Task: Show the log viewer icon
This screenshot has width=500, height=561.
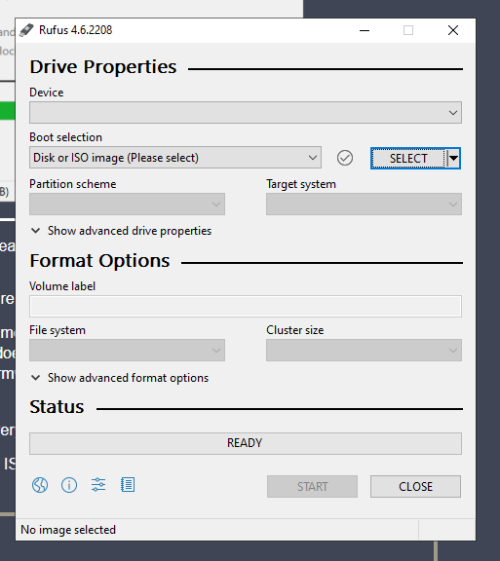Action: pyautogui.click(x=128, y=485)
